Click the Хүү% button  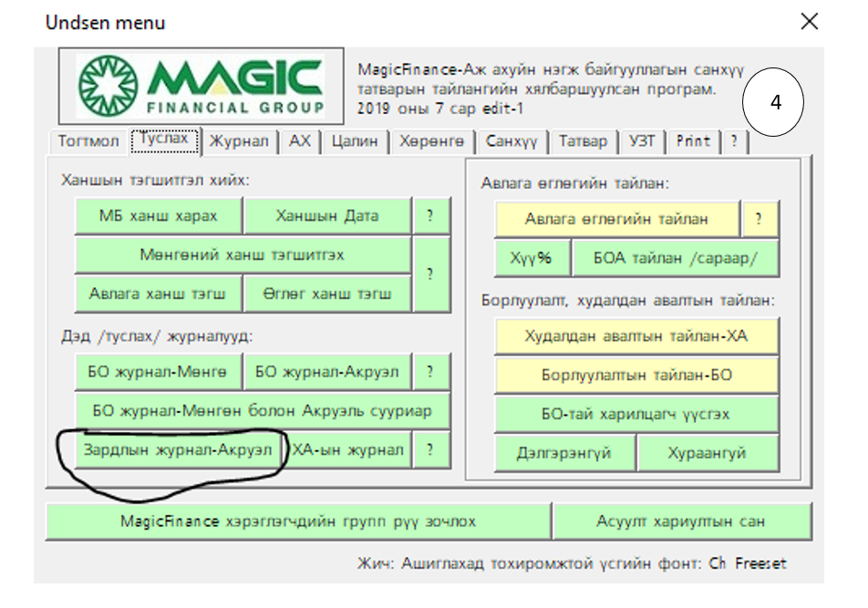click(x=532, y=258)
